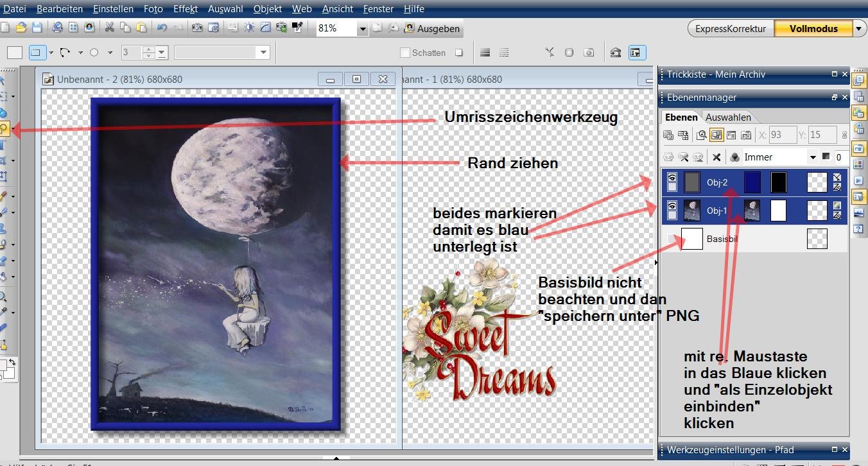Click the save disk icon
Image resolution: width=868 pixels, height=466 pixels.
(x=37, y=28)
